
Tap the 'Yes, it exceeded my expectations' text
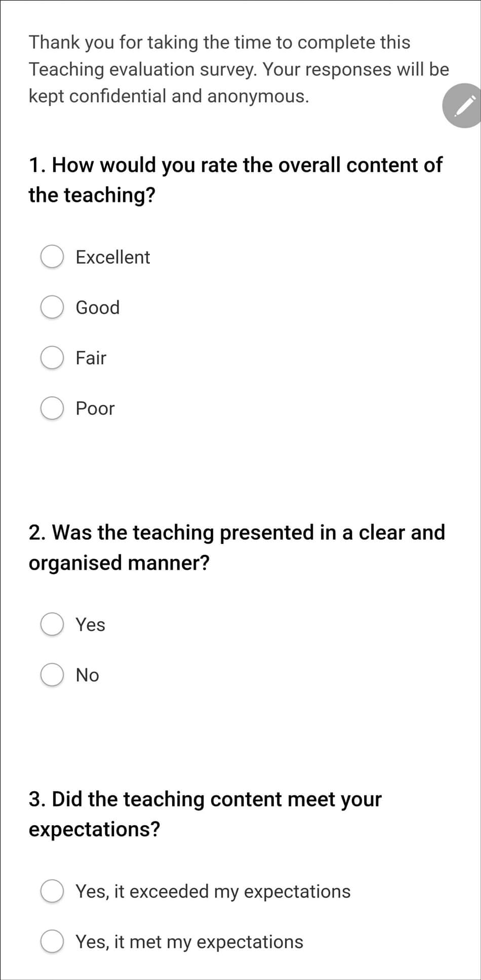pos(213,891)
